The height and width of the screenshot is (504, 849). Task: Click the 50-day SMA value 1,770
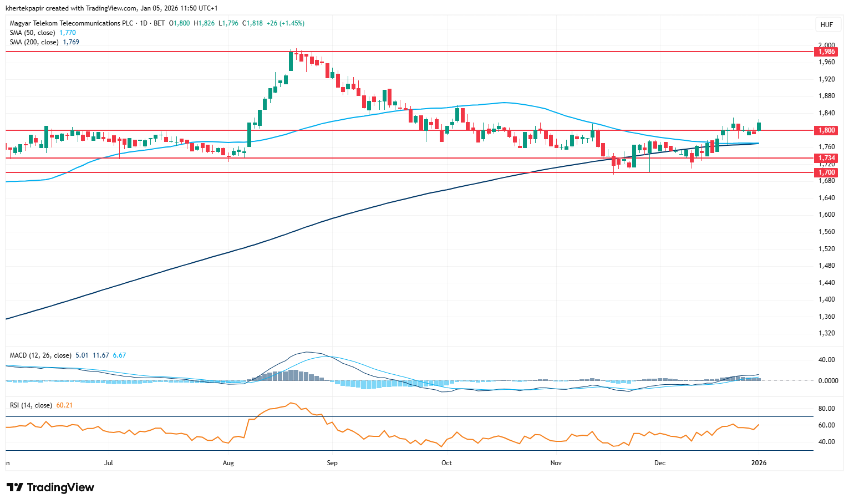68,33
